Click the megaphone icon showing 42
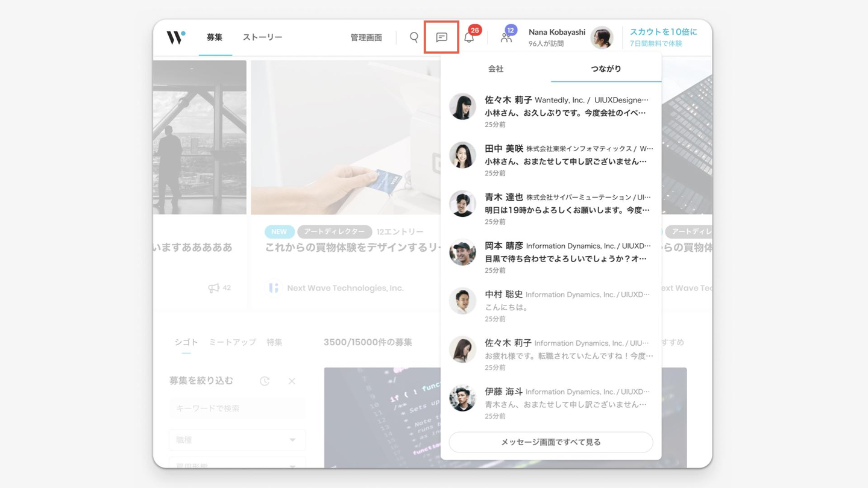Screen dimensions: 868x488 pos(214,288)
